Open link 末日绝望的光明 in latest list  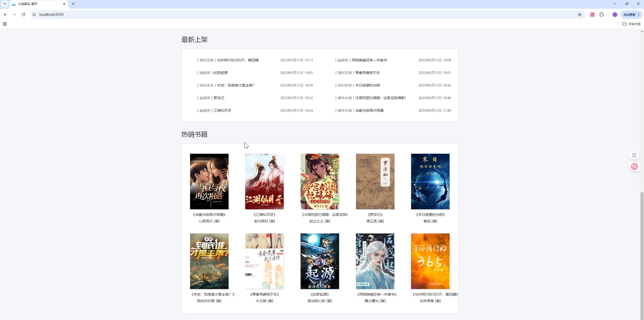367,85
